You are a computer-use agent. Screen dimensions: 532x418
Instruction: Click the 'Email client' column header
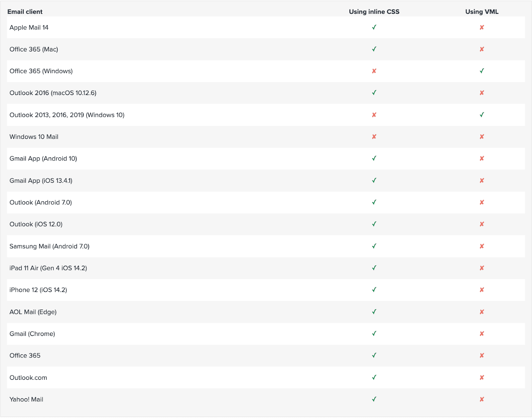coord(25,12)
